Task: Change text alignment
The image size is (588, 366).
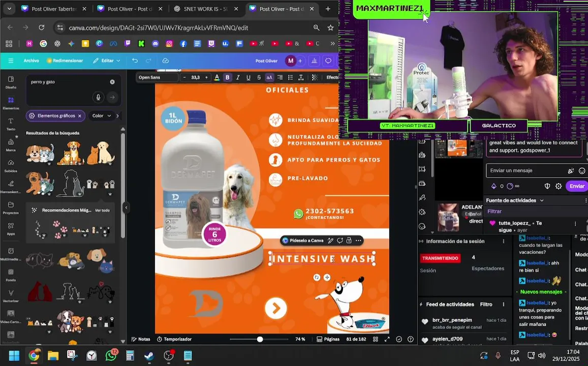Action: click(280, 78)
